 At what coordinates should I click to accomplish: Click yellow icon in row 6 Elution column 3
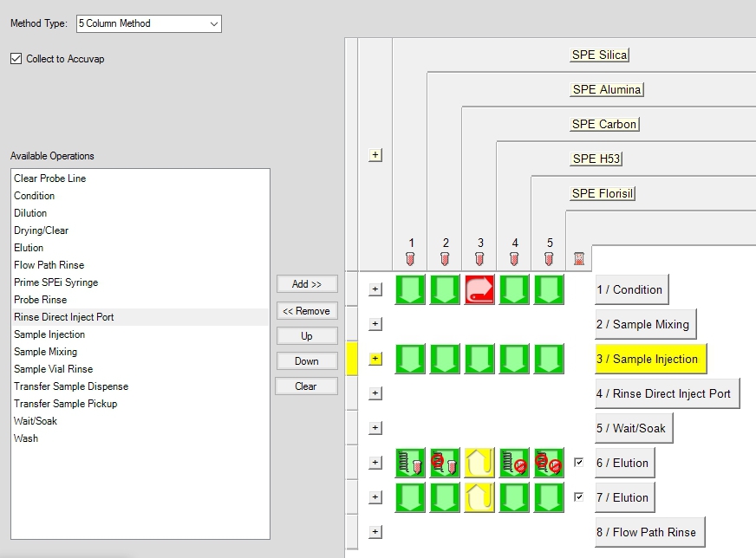click(479, 463)
